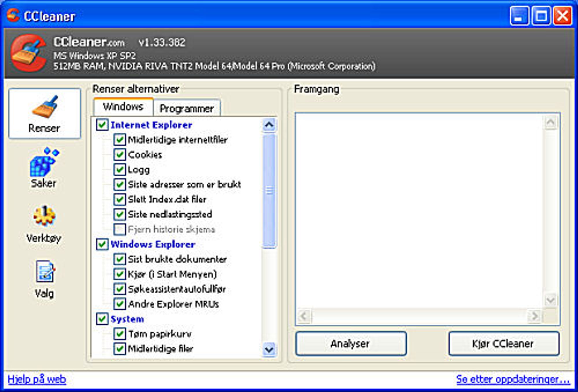Click Framgang panel scroll right arrow

(x=535, y=316)
